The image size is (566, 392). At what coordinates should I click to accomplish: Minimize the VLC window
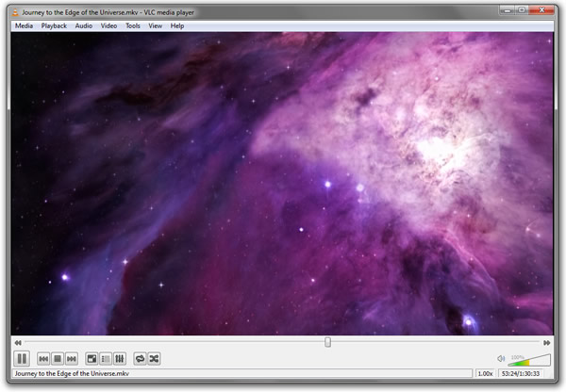(x=508, y=10)
